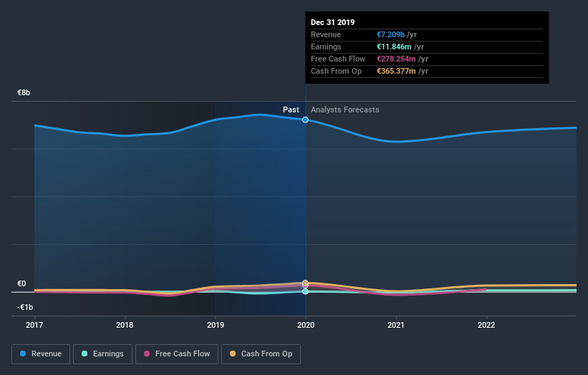Select the Cash From Op marker at 2020

[x=305, y=283]
